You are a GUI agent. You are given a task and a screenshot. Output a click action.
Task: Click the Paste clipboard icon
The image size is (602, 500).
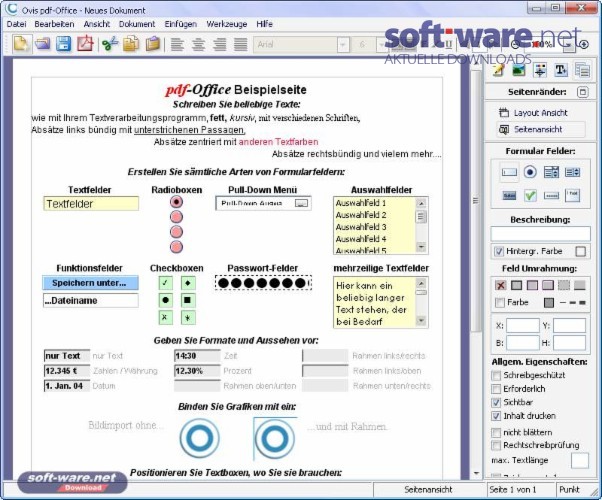(152, 44)
